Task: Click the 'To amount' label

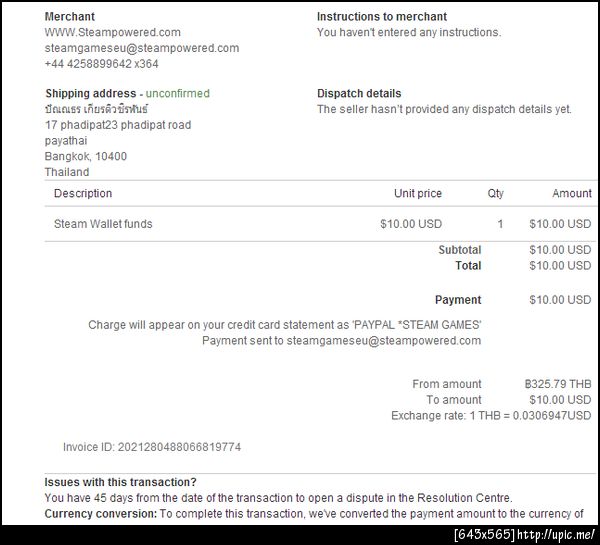Action: click(x=454, y=400)
